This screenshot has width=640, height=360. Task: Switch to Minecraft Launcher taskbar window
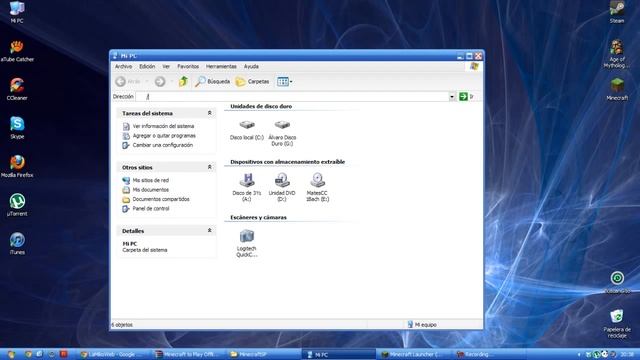coord(413,354)
